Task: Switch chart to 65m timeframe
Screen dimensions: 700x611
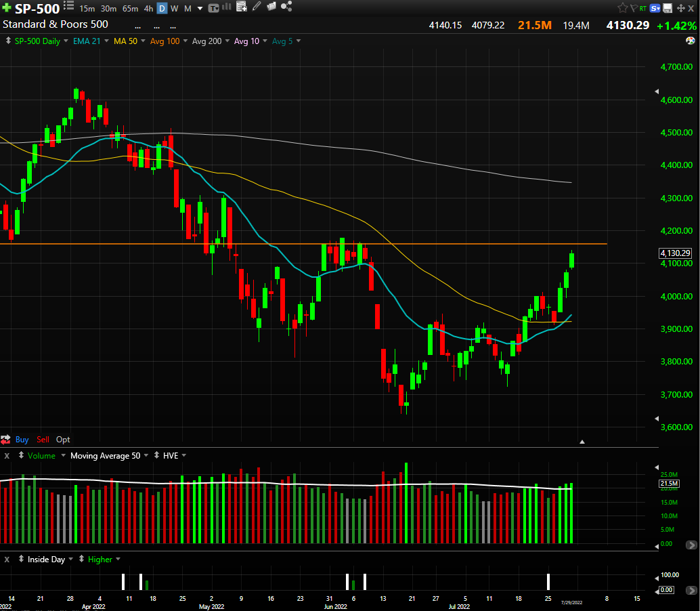Action: [x=131, y=9]
